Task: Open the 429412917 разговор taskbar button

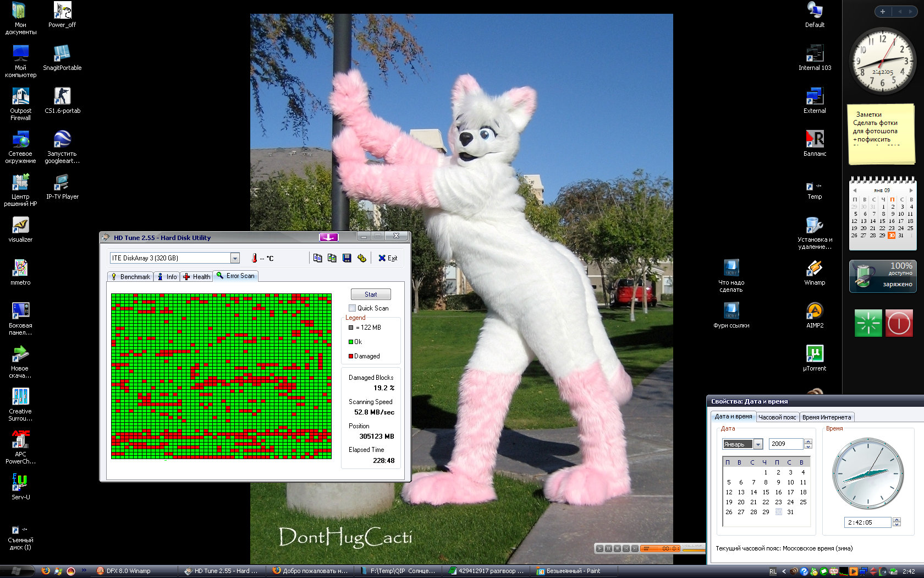Action: tap(487, 571)
